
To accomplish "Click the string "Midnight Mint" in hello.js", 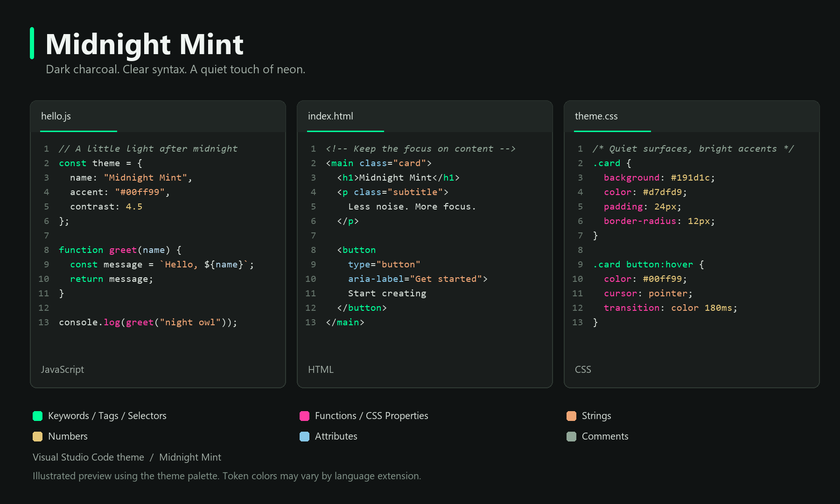I will 145,178.
